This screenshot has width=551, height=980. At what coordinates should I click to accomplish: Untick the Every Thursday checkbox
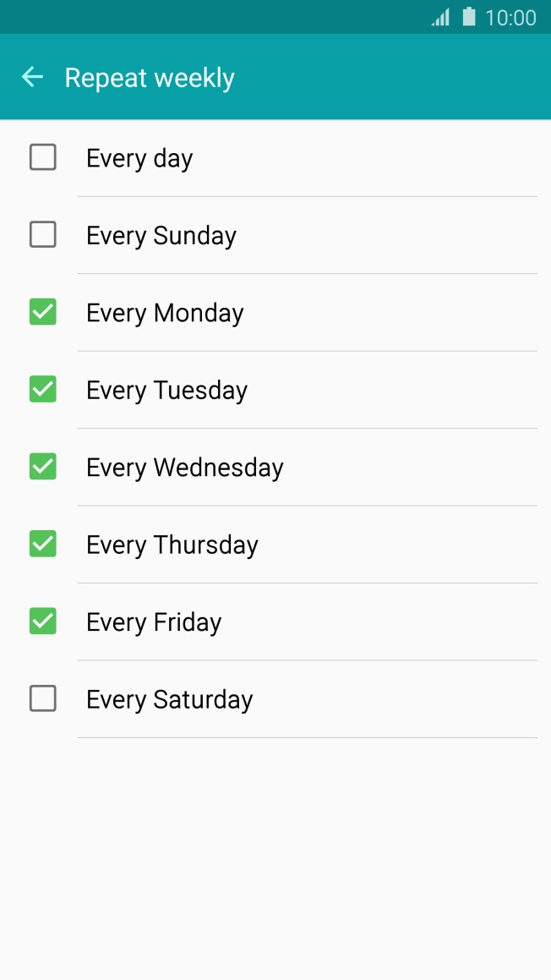tap(43, 544)
